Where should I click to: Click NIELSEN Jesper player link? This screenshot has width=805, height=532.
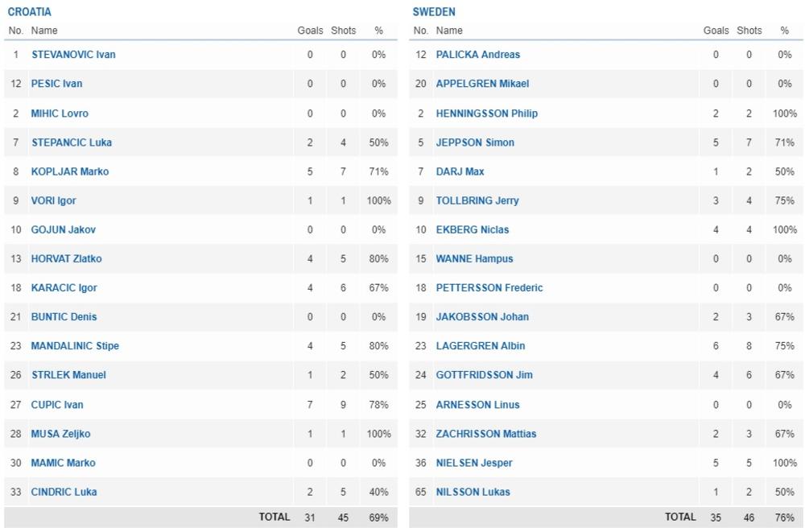(474, 463)
